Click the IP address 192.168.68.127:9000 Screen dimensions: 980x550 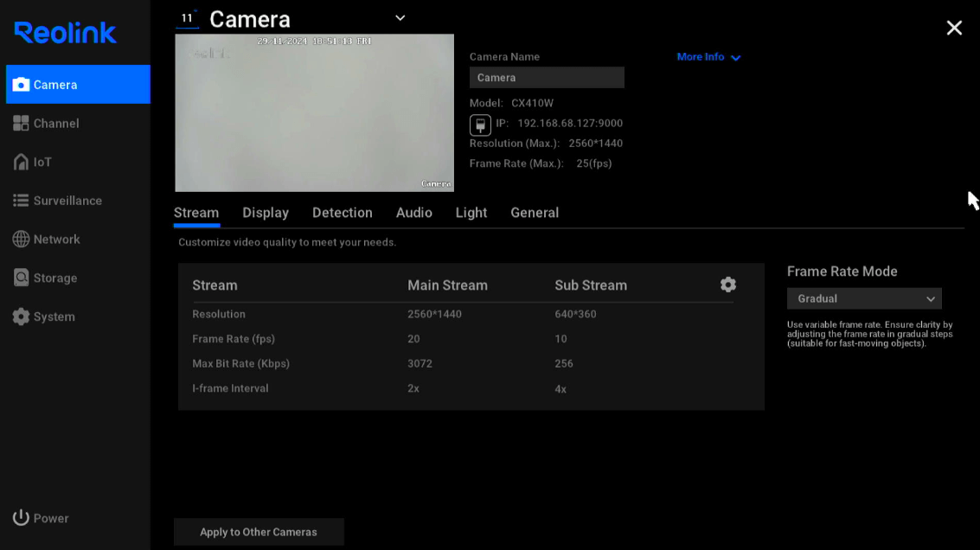click(570, 123)
